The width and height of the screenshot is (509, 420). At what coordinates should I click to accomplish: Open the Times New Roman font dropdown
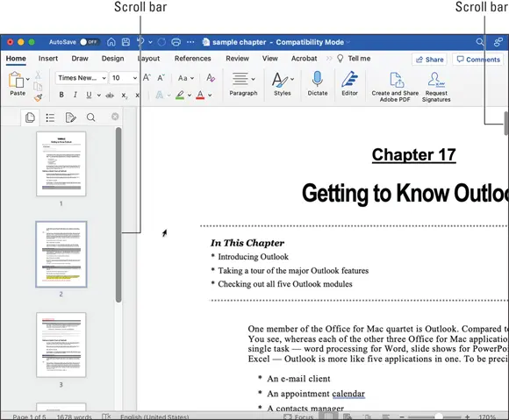point(81,78)
